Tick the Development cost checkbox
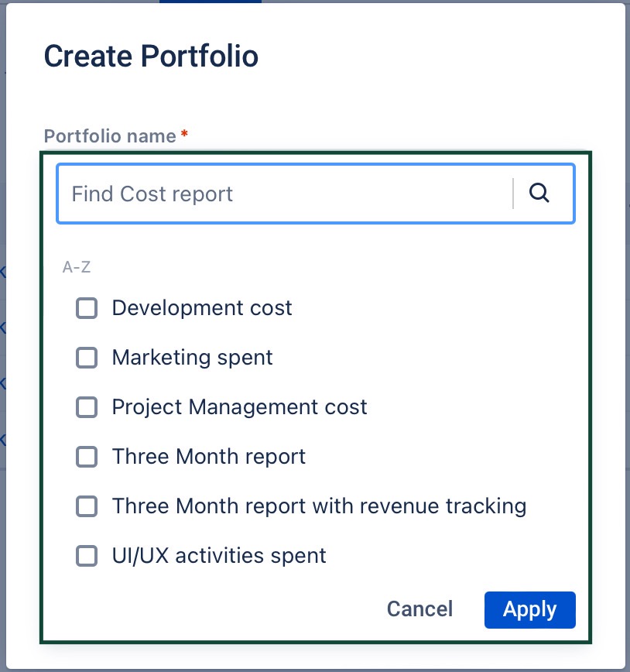 click(x=87, y=308)
